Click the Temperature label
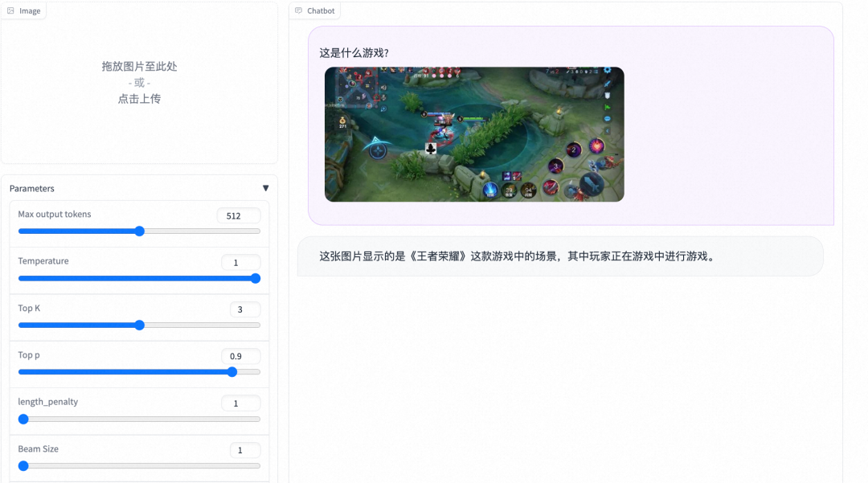This screenshot has height=483, width=868. [43, 260]
